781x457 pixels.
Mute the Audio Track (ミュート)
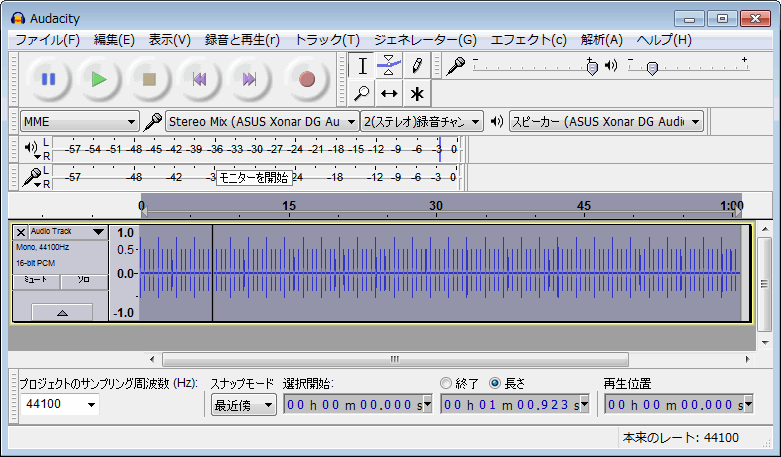[x=36, y=280]
